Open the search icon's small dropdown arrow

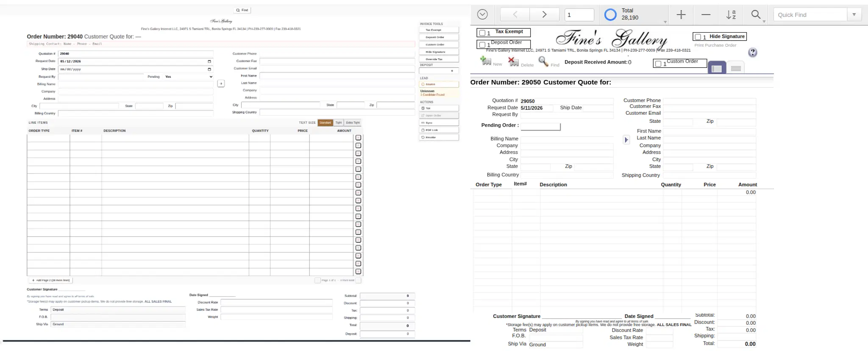point(764,22)
